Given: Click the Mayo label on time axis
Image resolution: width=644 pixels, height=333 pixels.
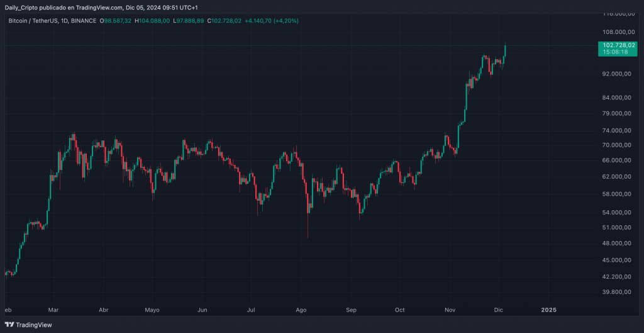Looking at the screenshot, I should (x=152, y=310).
